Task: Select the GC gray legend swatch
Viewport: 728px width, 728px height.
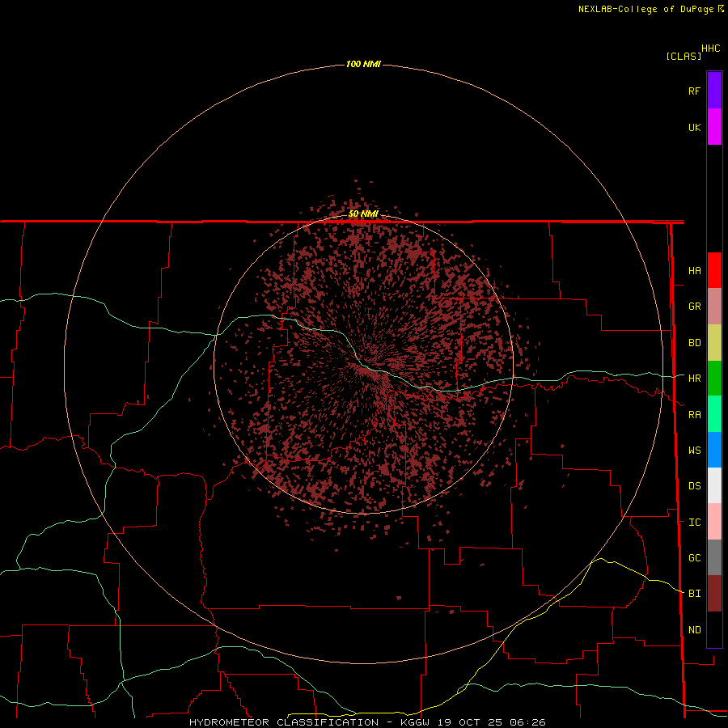Action: tap(714, 557)
